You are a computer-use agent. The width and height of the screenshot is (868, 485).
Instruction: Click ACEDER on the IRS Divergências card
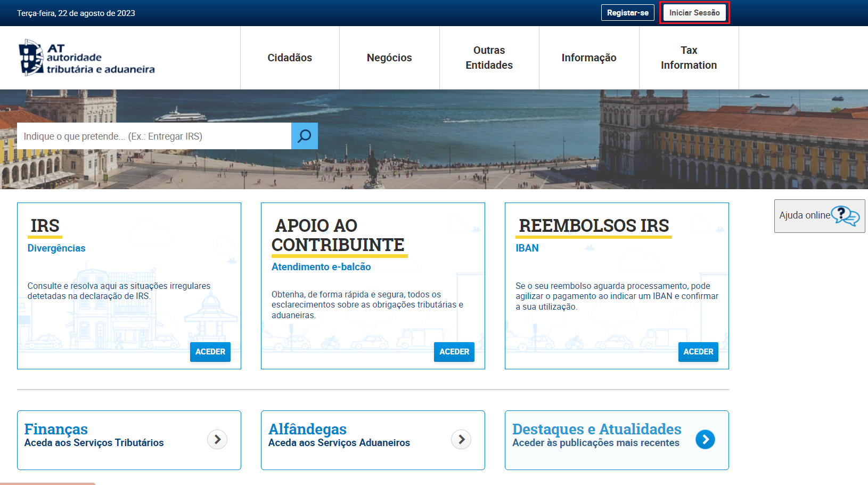pyautogui.click(x=210, y=352)
